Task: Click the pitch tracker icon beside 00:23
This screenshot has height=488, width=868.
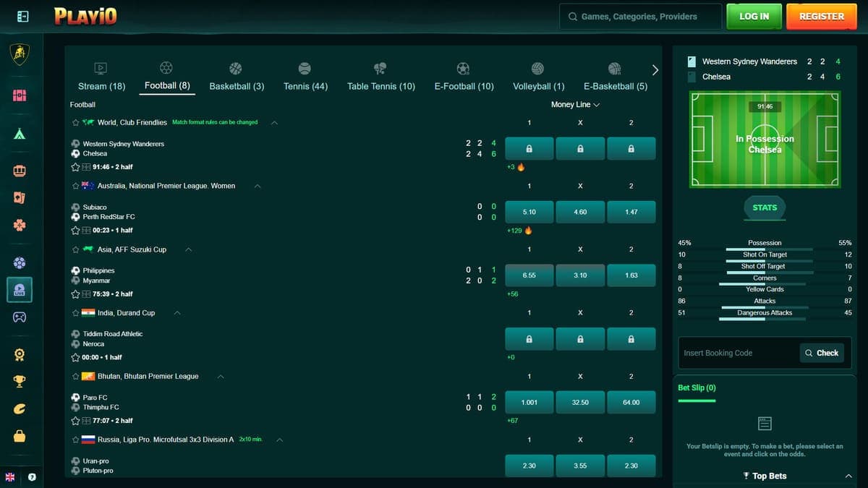Action: coord(86,231)
